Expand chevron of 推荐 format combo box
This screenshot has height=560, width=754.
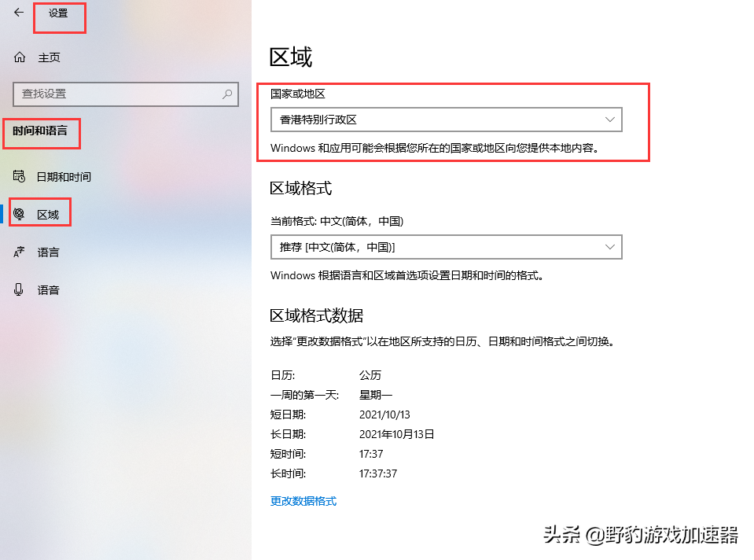(x=610, y=247)
